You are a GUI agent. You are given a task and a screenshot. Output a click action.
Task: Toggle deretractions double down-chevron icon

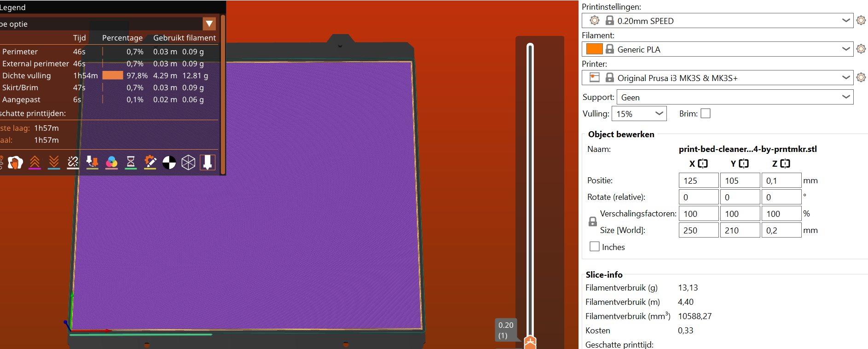[54, 162]
